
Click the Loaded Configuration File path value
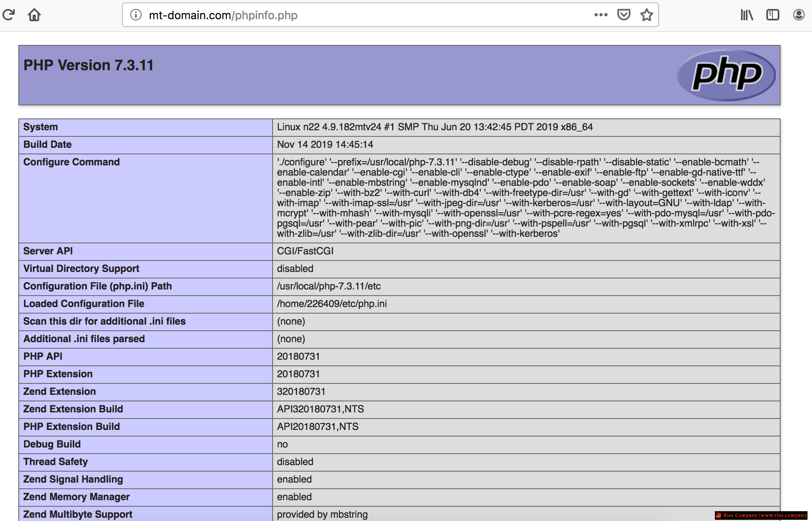[332, 304]
